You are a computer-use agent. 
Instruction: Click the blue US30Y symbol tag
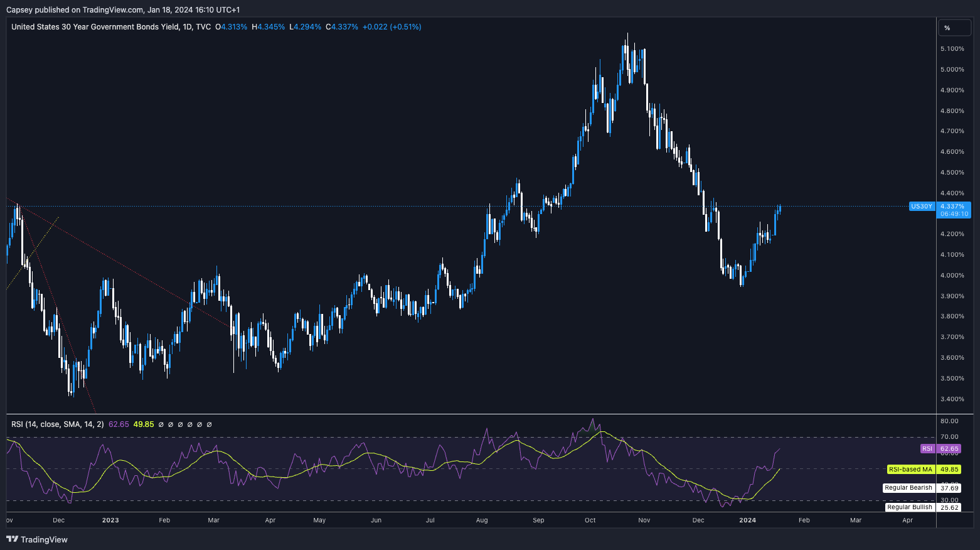[921, 207]
